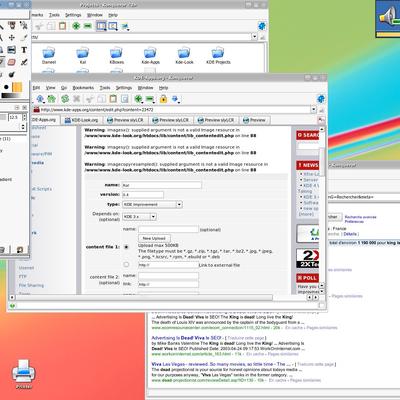Click the [more] link under News
The width and height of the screenshot is (400, 400).
(x=306, y=214)
